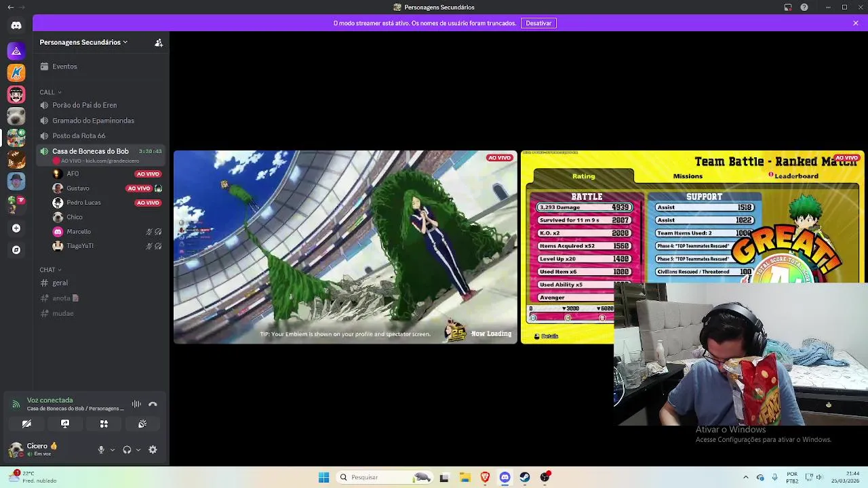The width and height of the screenshot is (868, 488).
Task: Open Steam from taskbar
Action: pos(525,477)
